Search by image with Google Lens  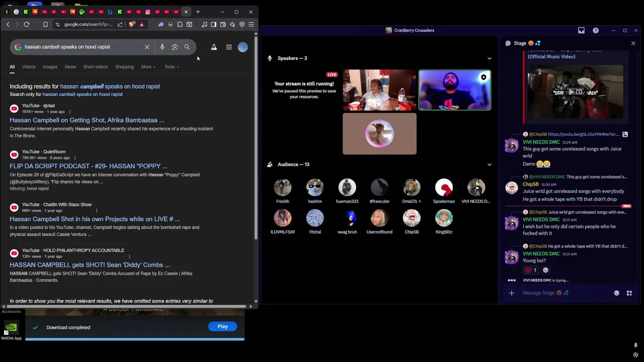[175, 47]
